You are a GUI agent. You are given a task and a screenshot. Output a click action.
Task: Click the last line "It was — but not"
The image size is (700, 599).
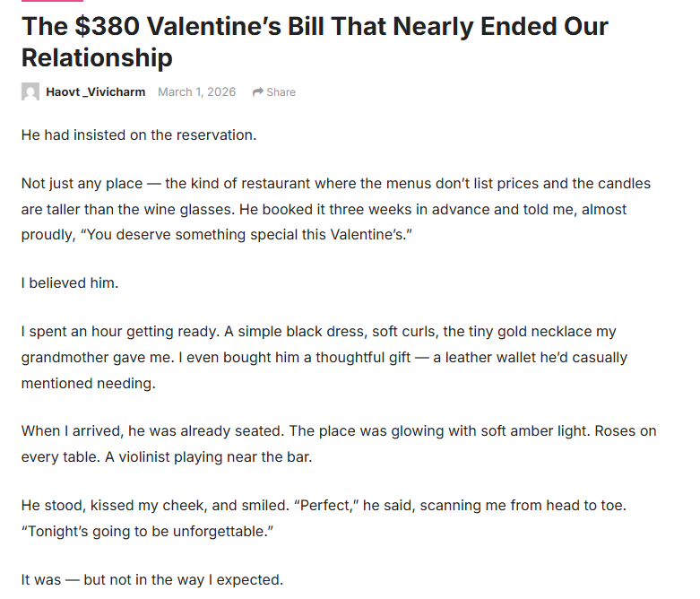point(151,578)
